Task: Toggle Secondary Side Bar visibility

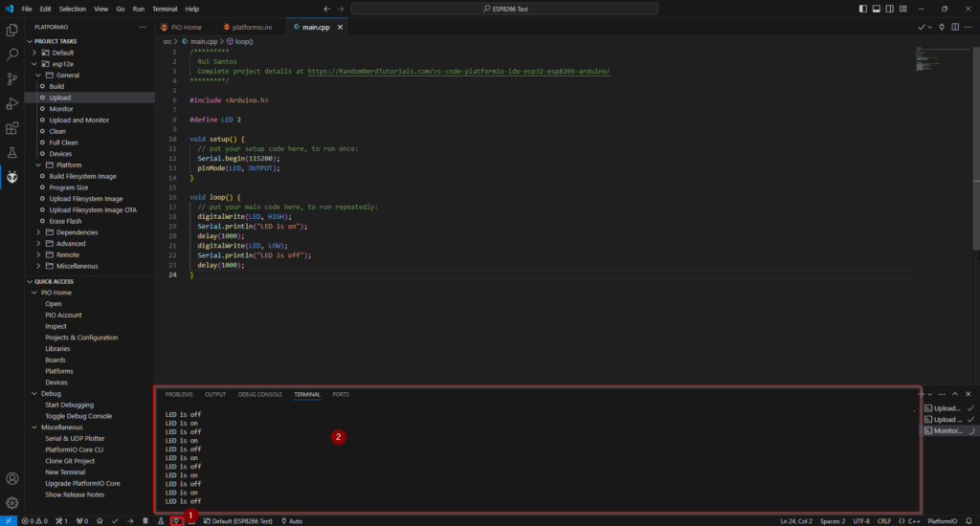Action: [889, 9]
